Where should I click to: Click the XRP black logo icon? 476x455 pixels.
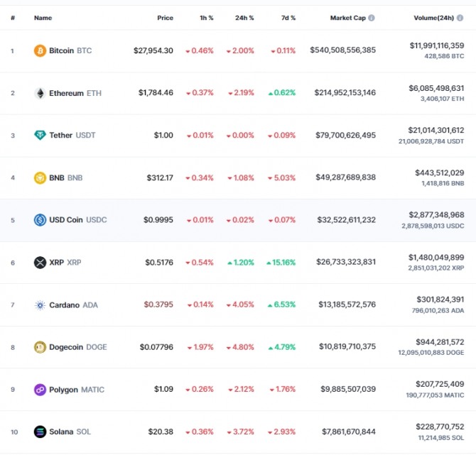(40, 263)
